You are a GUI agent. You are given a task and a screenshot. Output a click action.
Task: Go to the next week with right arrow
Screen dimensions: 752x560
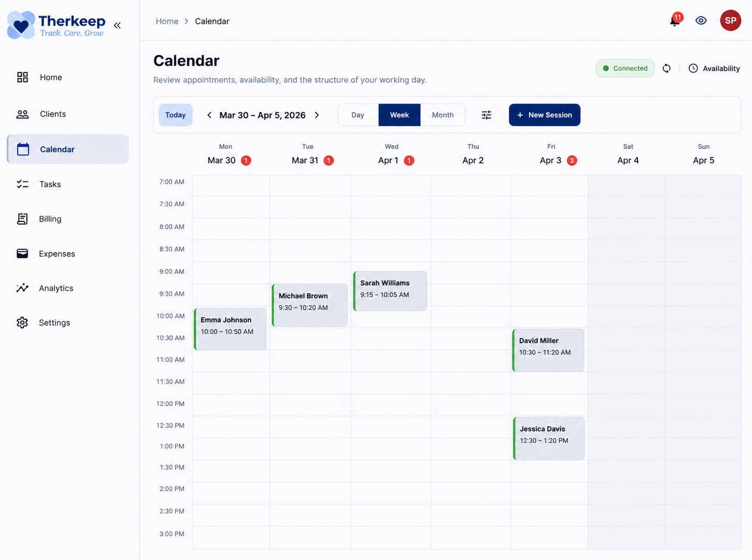pyautogui.click(x=317, y=115)
